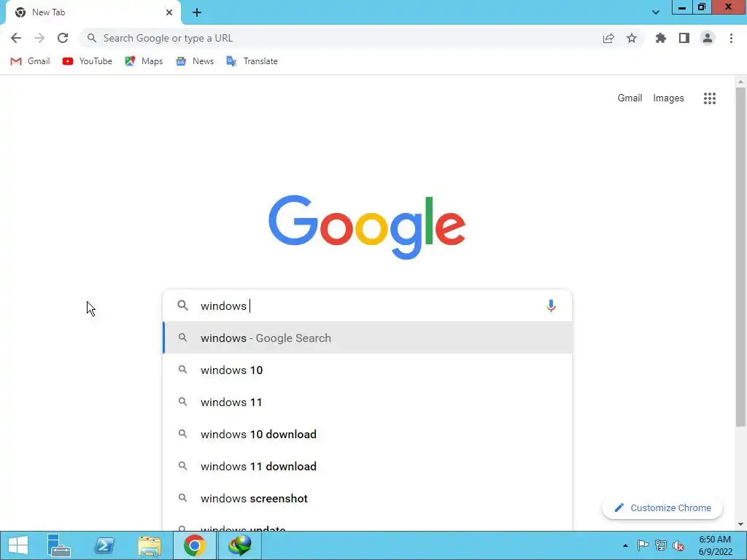
Task: Toggle the browser side panel
Action: tap(684, 38)
